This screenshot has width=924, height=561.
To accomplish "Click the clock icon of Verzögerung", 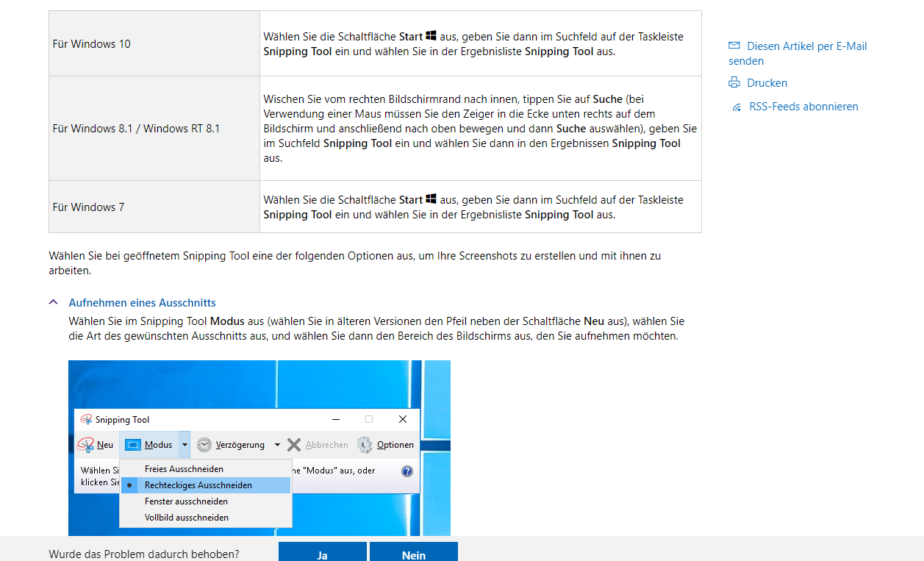I will 204,445.
